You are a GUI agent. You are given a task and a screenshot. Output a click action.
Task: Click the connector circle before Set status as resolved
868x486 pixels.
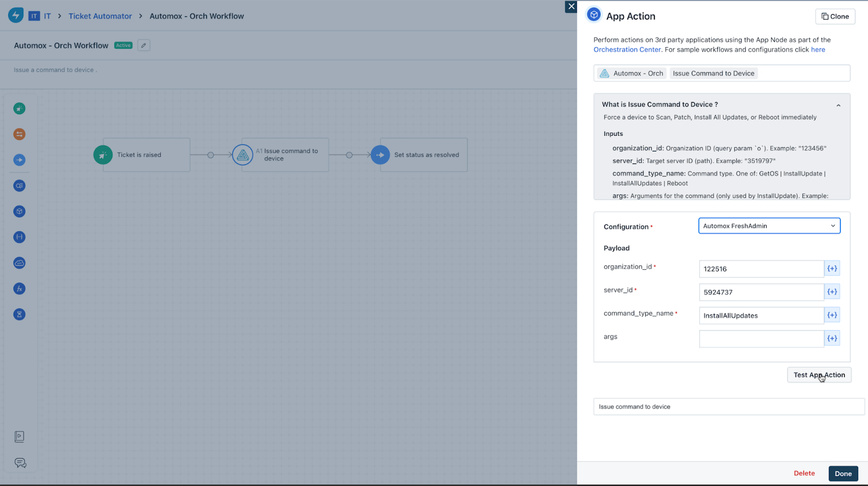tap(349, 155)
